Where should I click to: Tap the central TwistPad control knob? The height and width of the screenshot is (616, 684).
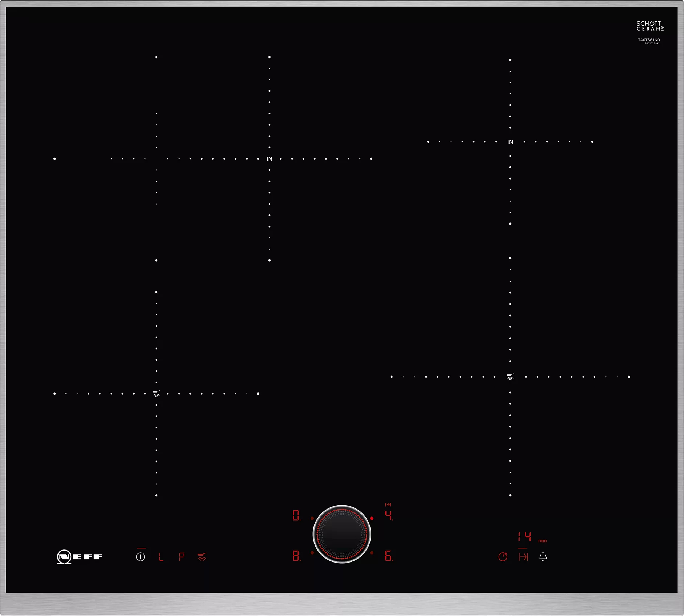[342, 534]
